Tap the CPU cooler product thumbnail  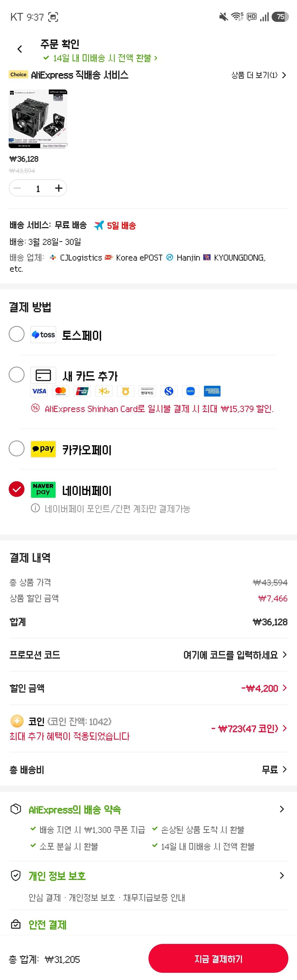point(38,119)
